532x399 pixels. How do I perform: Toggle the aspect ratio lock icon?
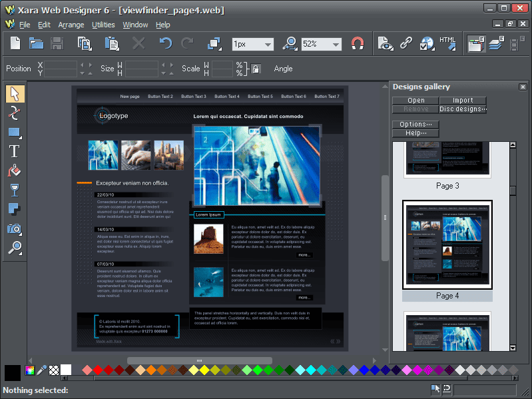click(x=256, y=69)
